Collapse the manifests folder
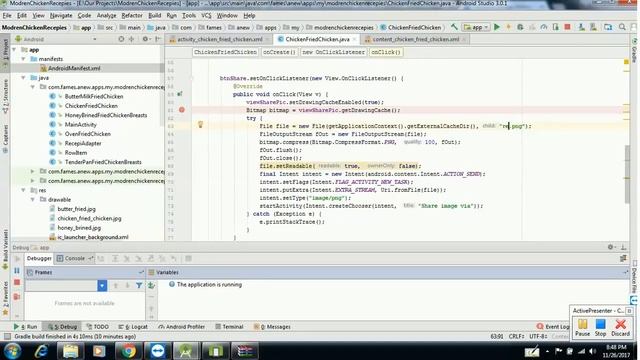Screen dimensions: 640x360 24,59
